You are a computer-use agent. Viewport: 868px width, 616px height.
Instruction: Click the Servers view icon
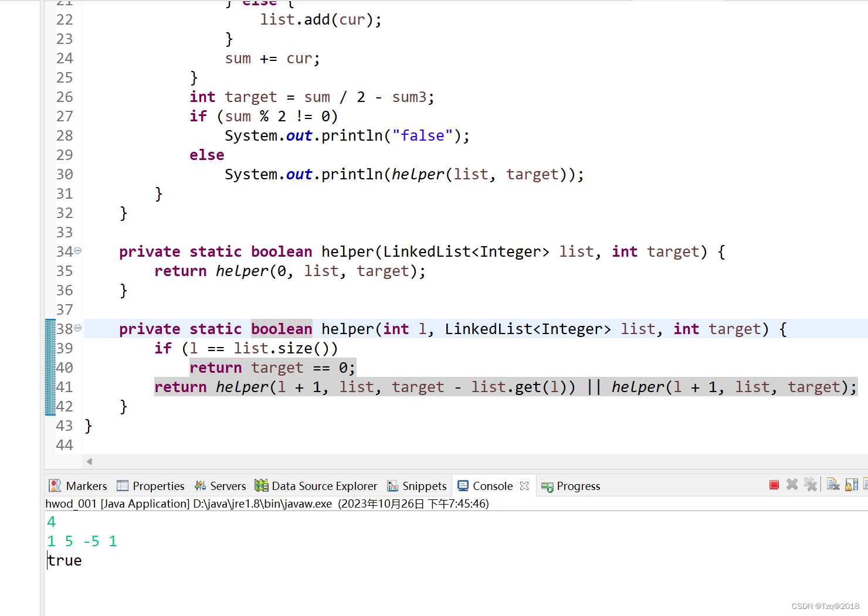pos(200,485)
